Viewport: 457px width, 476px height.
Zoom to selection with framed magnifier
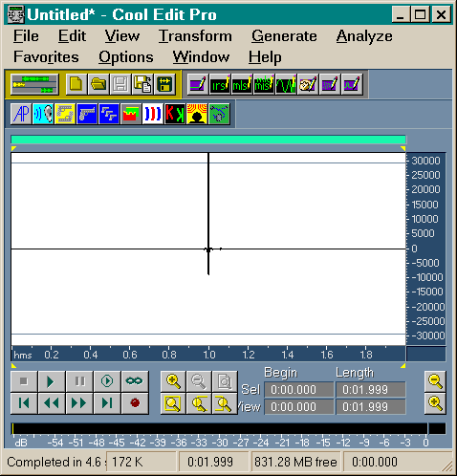173,403
